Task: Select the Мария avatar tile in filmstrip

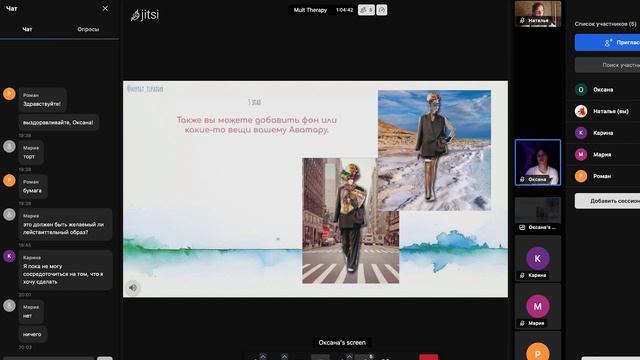Action: pos(538,306)
